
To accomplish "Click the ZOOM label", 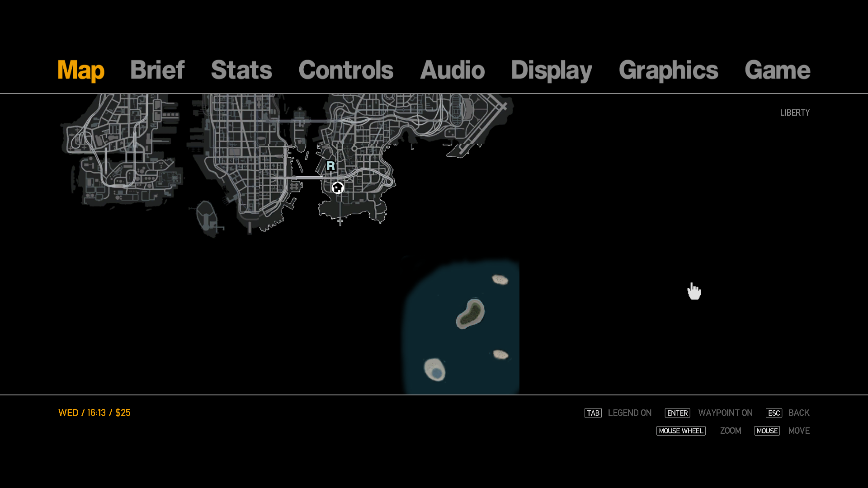I will [x=730, y=431].
